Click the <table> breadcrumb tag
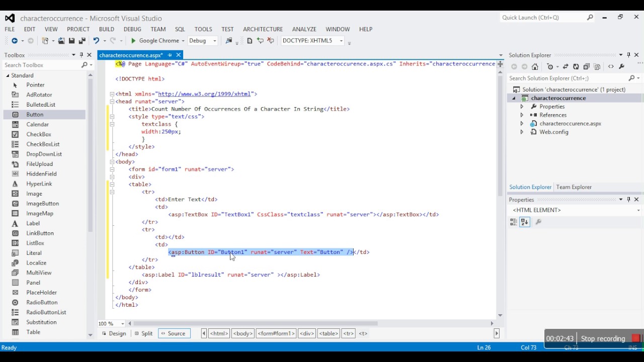 tap(329, 334)
